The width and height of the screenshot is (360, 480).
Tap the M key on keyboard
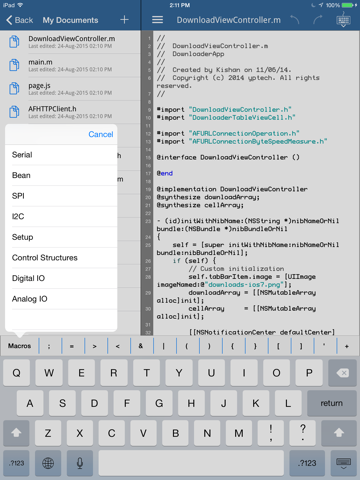(x=239, y=433)
